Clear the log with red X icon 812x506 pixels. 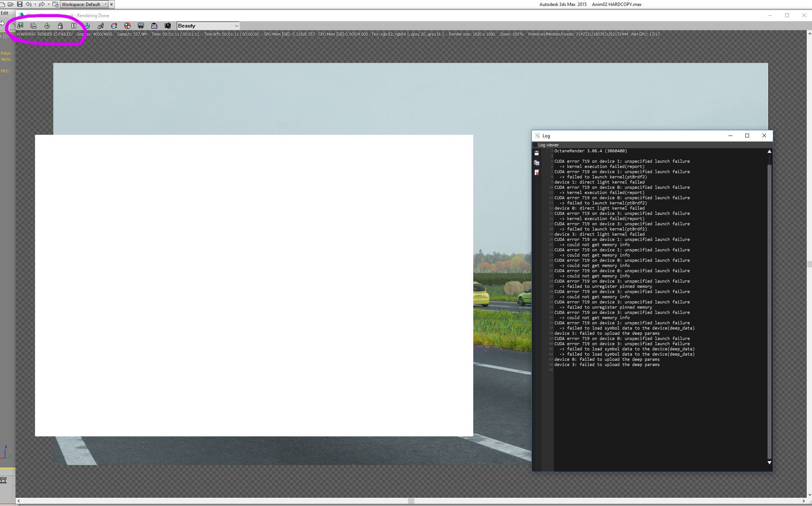pos(537,172)
